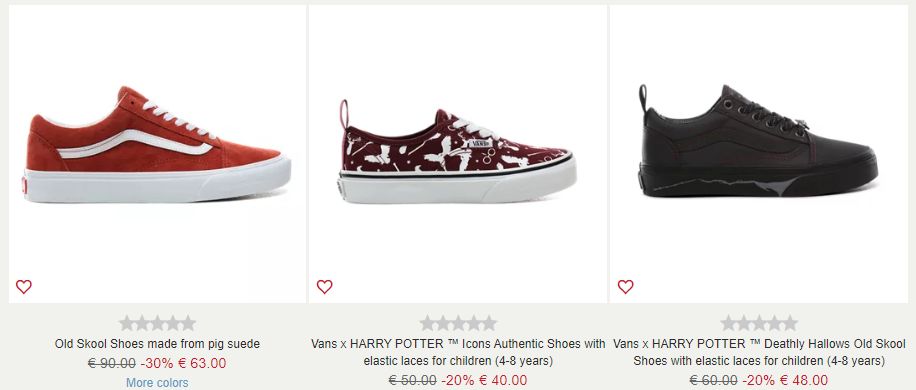The width and height of the screenshot is (916, 390).
Task: Click the € 48.00 sale price
Action: coord(803,380)
